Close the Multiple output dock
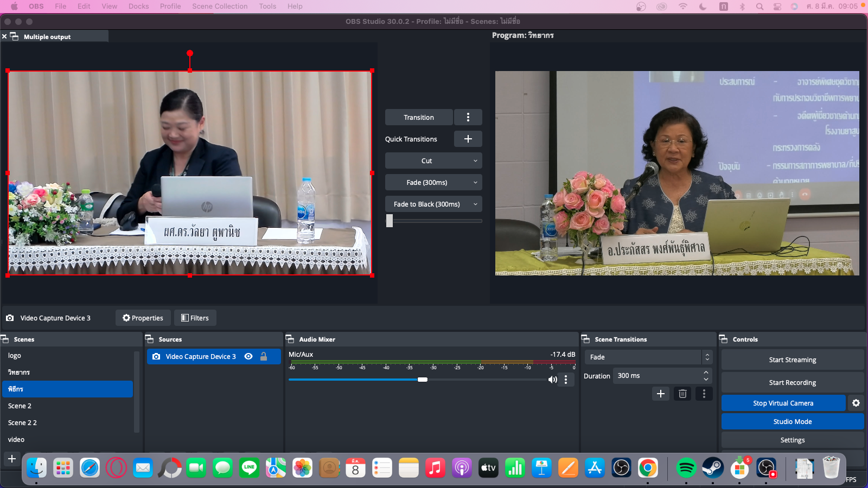Screen dimensions: 868x488 click(4, 36)
